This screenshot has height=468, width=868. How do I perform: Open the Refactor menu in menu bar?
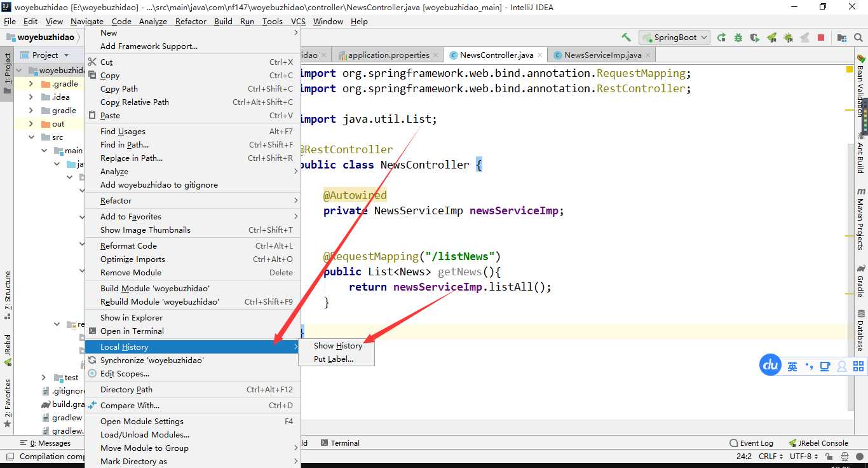[191, 22]
